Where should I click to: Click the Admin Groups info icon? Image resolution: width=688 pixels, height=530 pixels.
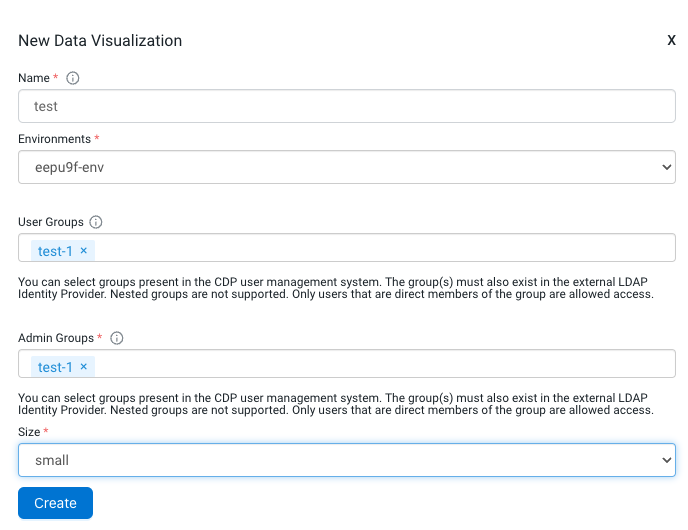pos(116,338)
